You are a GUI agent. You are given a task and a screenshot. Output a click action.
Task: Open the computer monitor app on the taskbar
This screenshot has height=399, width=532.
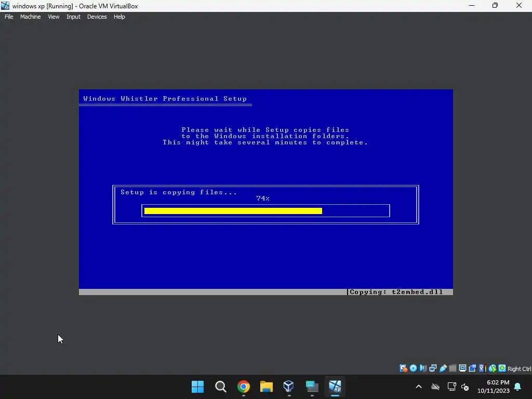(x=312, y=387)
